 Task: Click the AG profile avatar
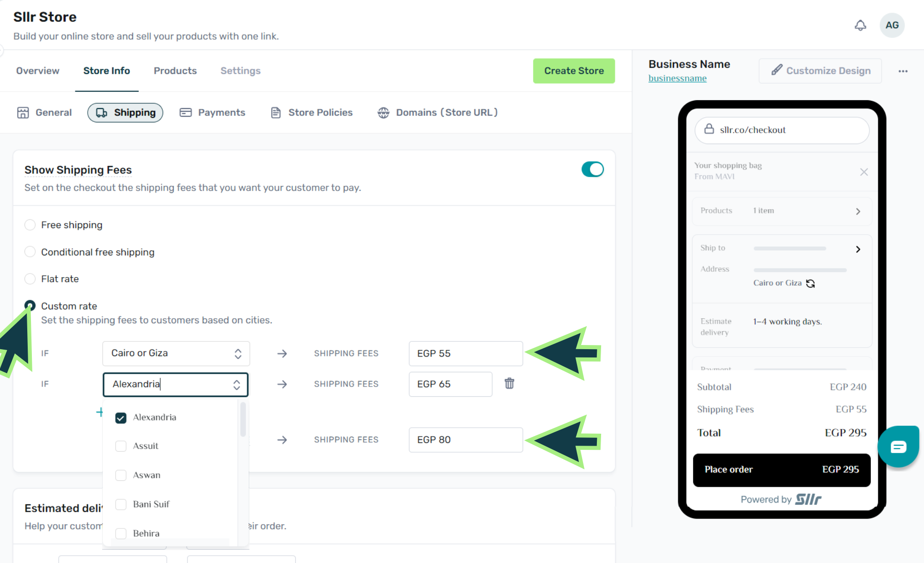[892, 25]
